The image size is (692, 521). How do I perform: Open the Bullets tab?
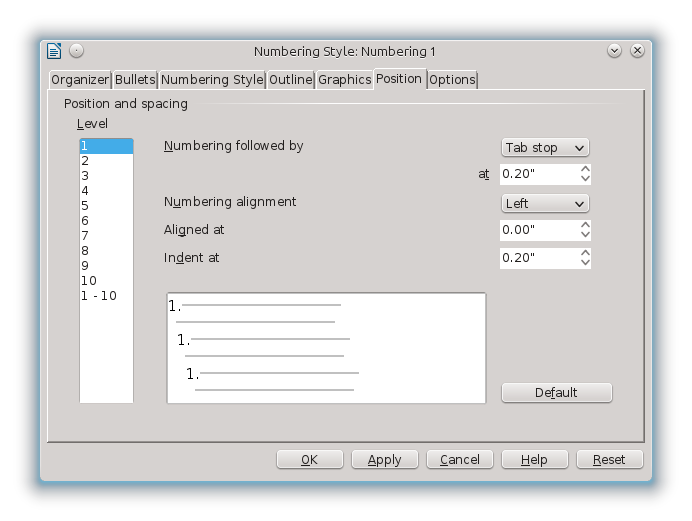click(135, 80)
